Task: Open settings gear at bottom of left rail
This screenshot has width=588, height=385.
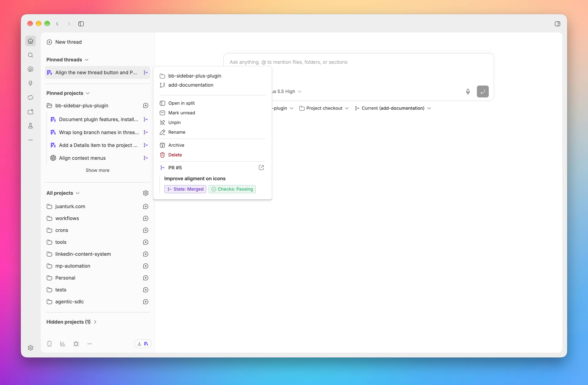Action: 30,348
